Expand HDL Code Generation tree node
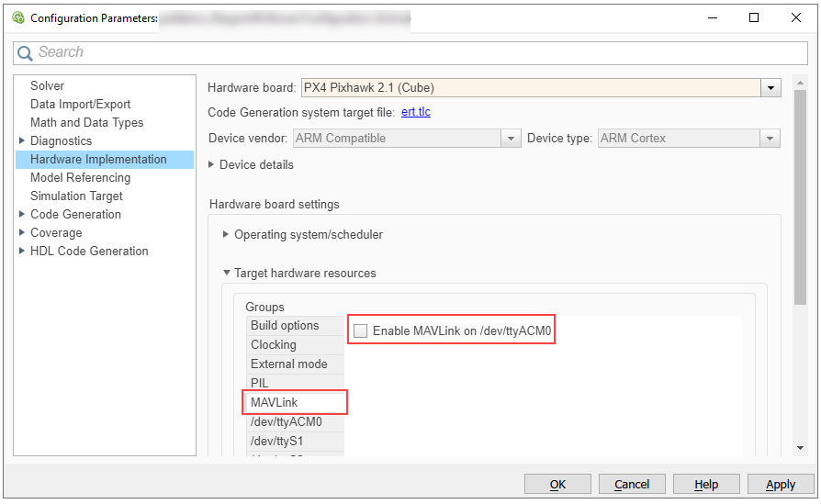 pos(21,251)
